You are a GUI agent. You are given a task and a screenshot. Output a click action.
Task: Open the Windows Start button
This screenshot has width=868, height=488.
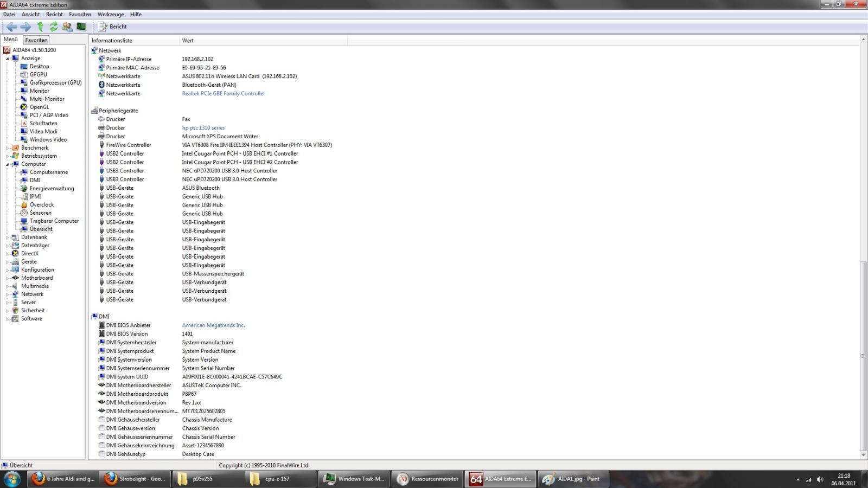pyautogui.click(x=12, y=479)
